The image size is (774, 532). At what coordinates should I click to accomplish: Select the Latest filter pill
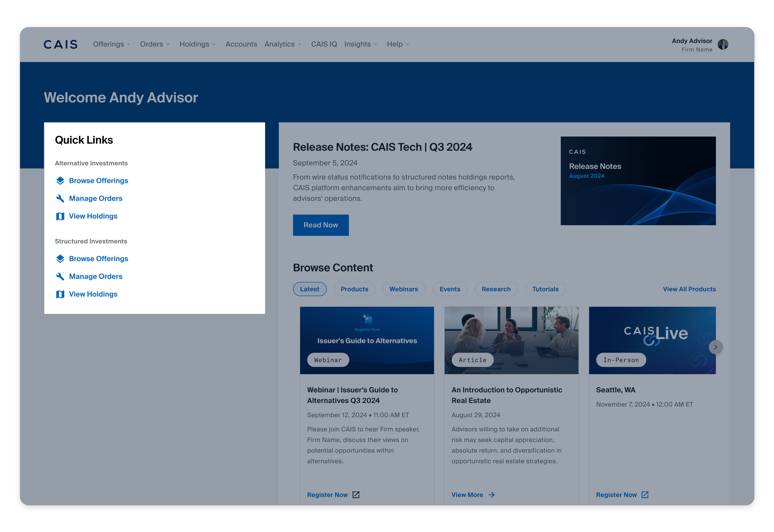309,289
